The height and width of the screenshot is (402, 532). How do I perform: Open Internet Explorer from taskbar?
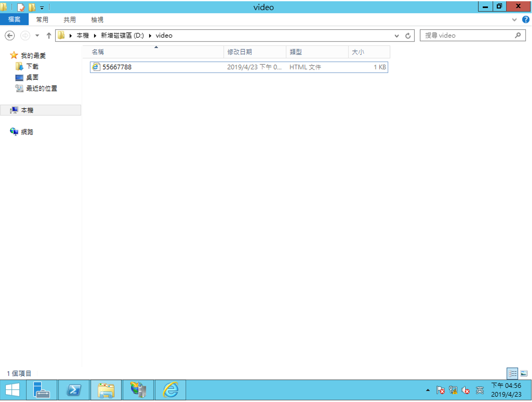point(170,390)
